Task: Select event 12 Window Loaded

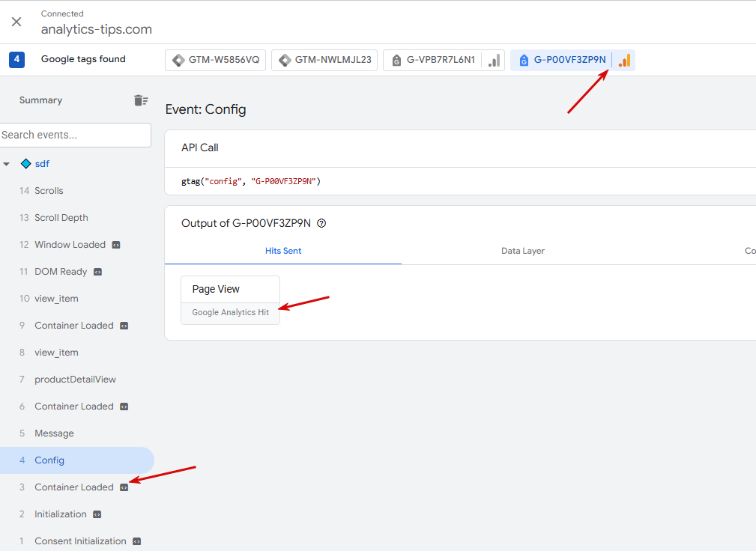Action: 77,245
